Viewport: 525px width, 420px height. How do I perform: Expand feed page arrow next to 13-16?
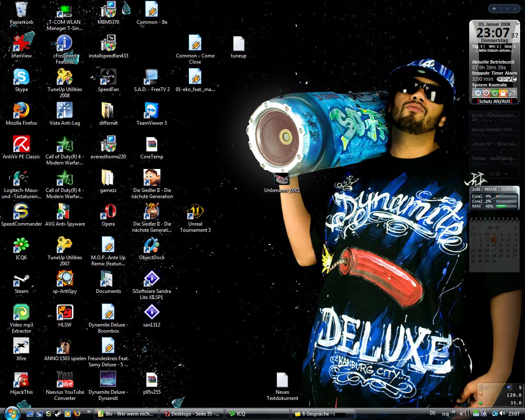click(506, 174)
